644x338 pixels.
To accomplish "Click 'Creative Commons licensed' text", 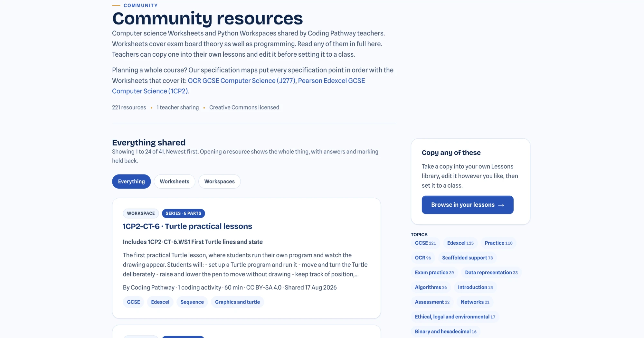I will 244,108.
